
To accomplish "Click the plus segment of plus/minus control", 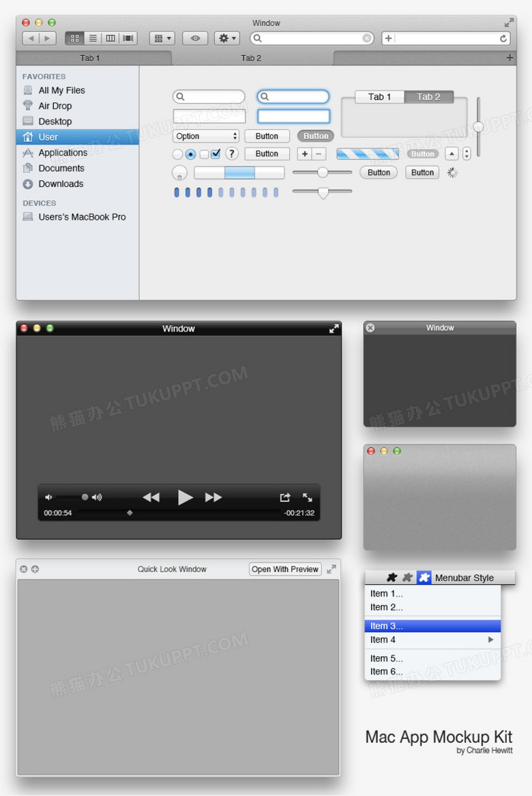I will click(x=304, y=154).
